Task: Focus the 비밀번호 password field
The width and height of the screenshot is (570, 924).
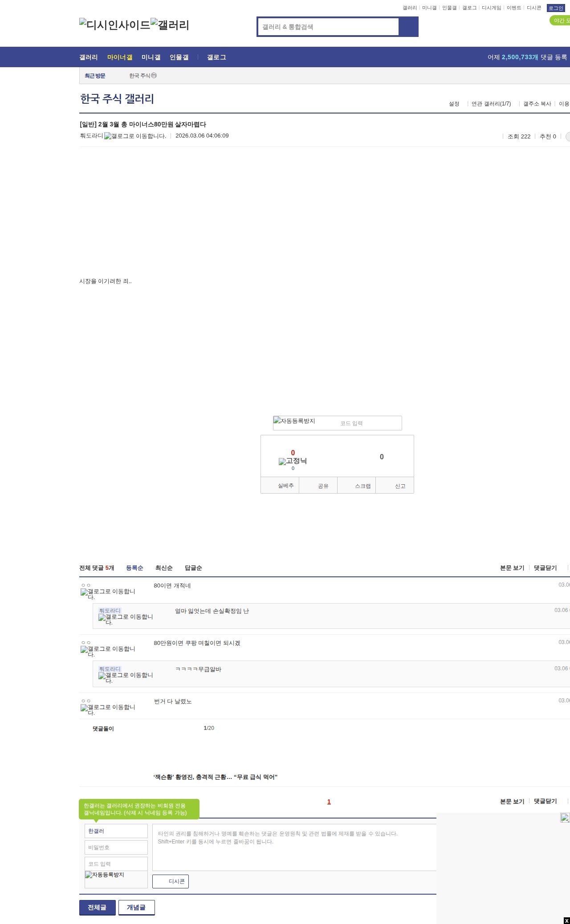Action: [116, 847]
